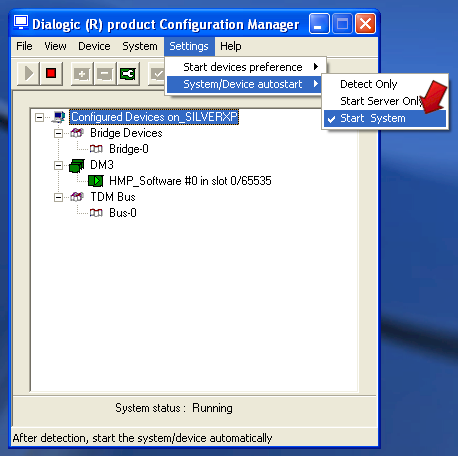Select Configured Devices on_SILVERXP tree item

pos(154,117)
